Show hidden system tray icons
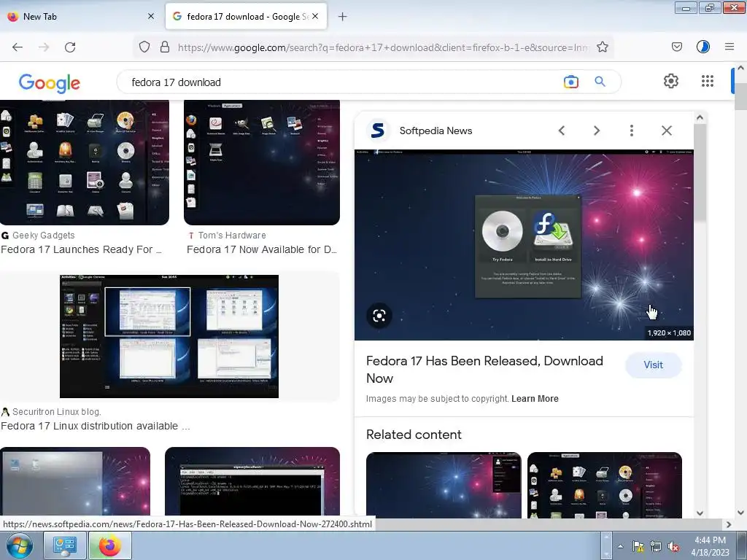Viewport: 747px width, 560px height. [x=620, y=547]
